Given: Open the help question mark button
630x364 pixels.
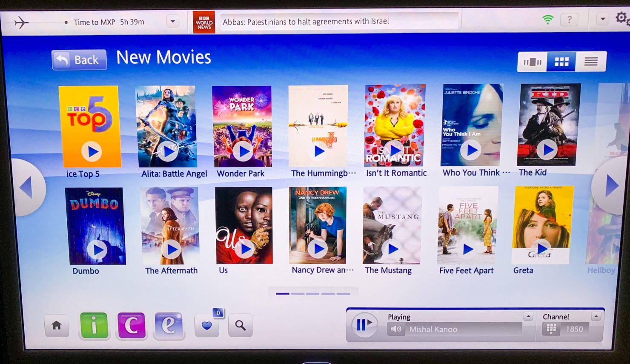Looking at the screenshot, I should coord(569,20).
